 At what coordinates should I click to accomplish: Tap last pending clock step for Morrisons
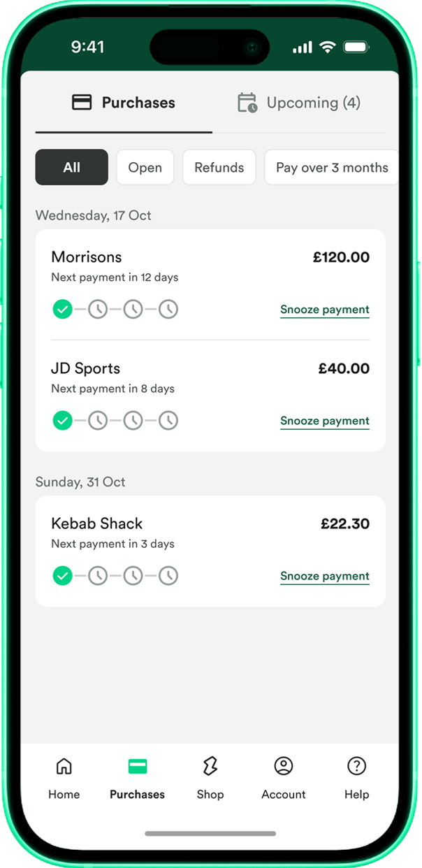[x=168, y=309]
